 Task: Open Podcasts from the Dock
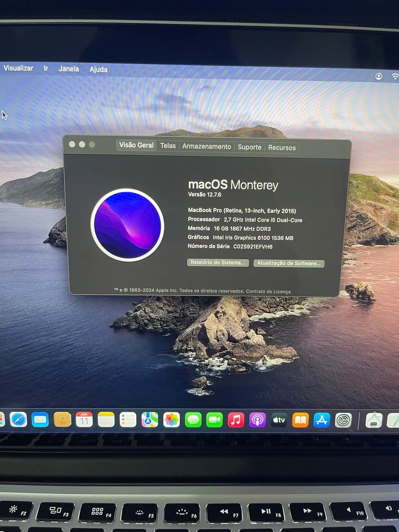[x=258, y=420]
